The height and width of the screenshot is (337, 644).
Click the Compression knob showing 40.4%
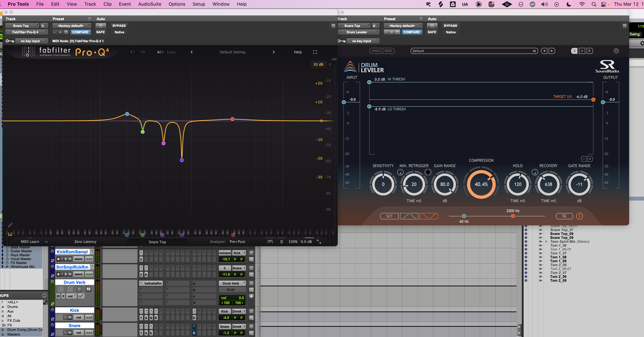[x=481, y=184]
